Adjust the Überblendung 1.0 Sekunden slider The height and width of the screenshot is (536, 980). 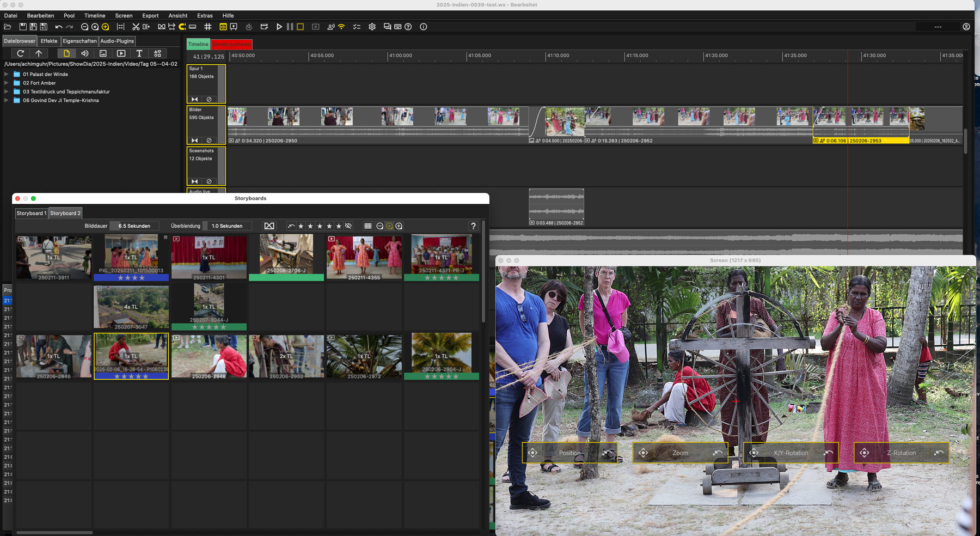(227, 226)
